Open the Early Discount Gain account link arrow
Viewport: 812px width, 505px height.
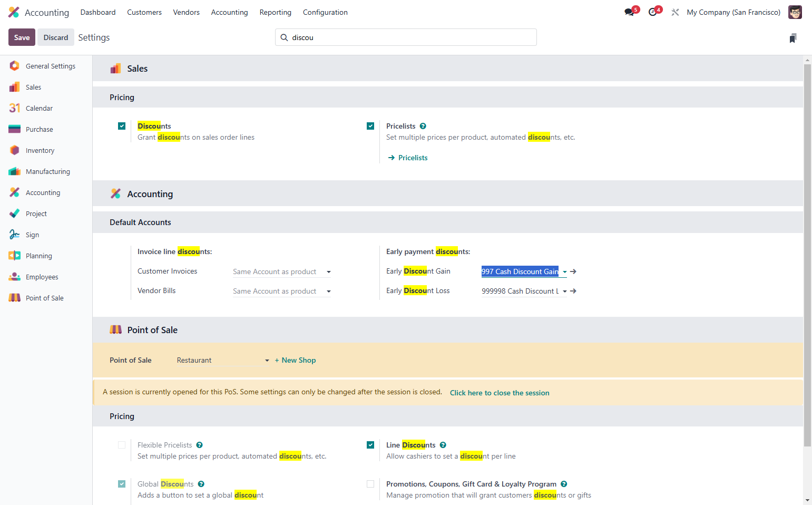[x=573, y=271]
